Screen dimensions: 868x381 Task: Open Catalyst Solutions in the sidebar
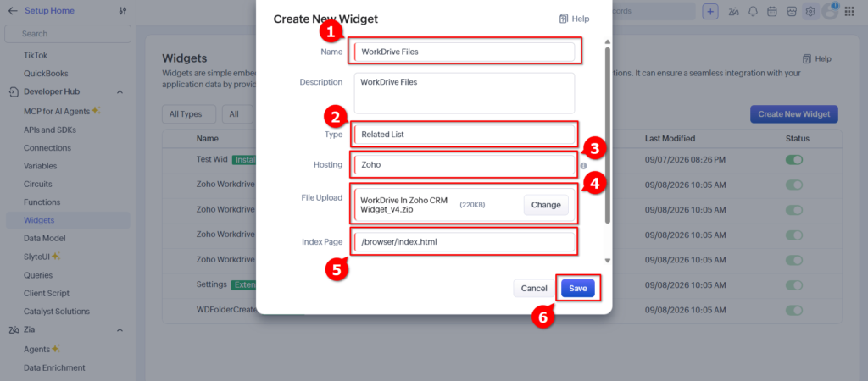pyautogui.click(x=57, y=312)
